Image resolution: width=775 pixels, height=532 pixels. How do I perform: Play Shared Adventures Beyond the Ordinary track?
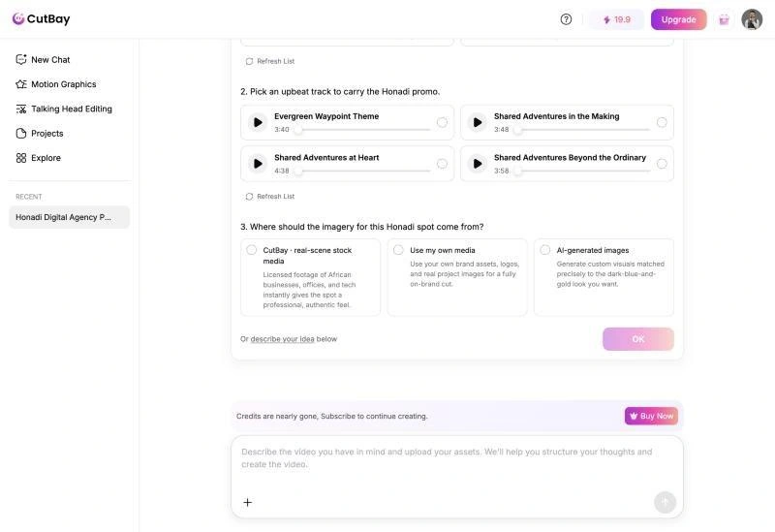pos(477,164)
